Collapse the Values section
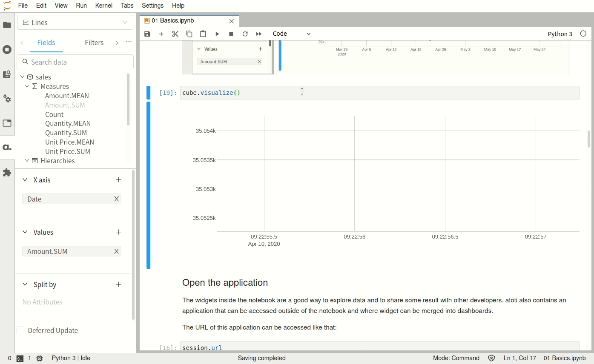 click(25, 232)
